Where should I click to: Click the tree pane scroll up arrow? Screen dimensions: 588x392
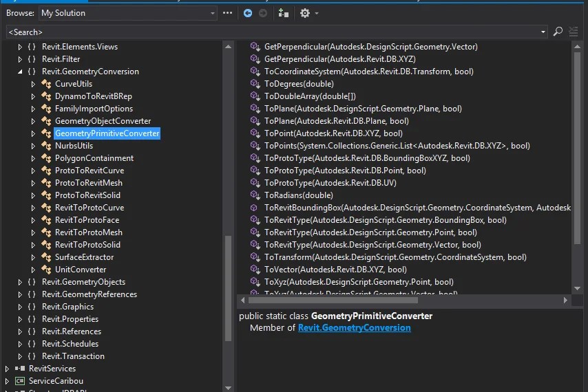(228, 47)
